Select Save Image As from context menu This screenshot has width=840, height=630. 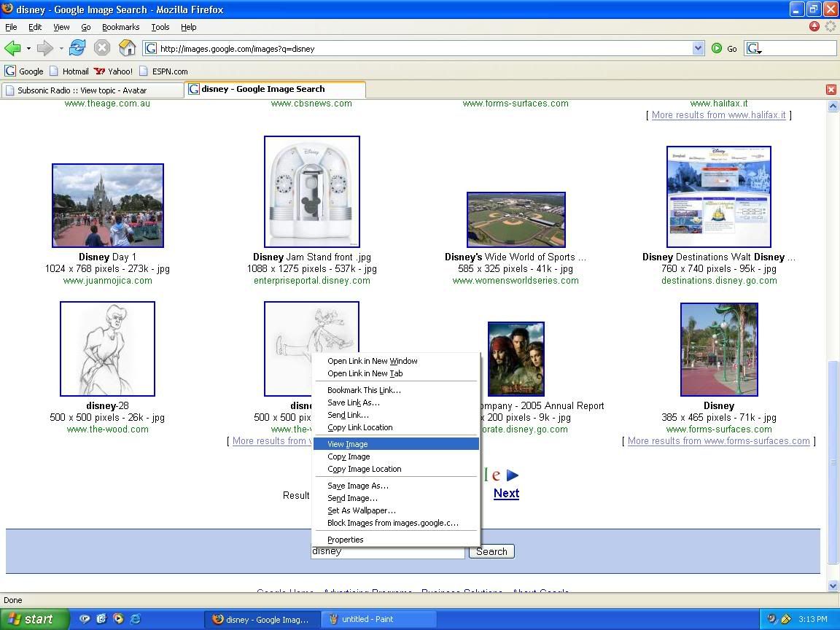396,486
